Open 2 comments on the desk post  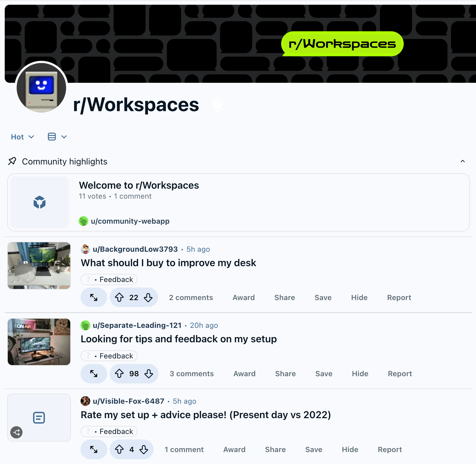pyautogui.click(x=191, y=298)
